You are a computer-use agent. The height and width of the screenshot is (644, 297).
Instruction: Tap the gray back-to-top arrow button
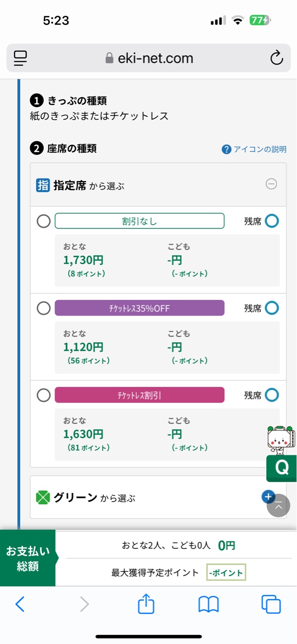pyautogui.click(x=278, y=506)
